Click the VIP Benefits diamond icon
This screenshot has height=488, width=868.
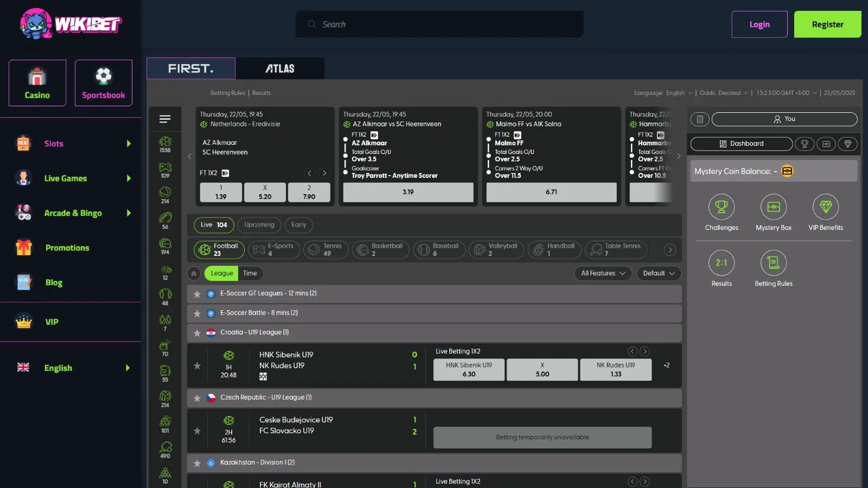pyautogui.click(x=825, y=207)
